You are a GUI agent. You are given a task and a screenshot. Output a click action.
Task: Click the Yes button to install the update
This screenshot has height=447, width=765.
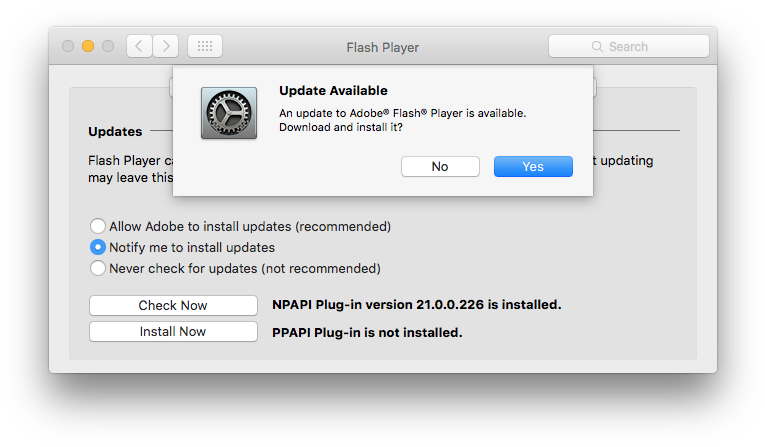pyautogui.click(x=533, y=166)
